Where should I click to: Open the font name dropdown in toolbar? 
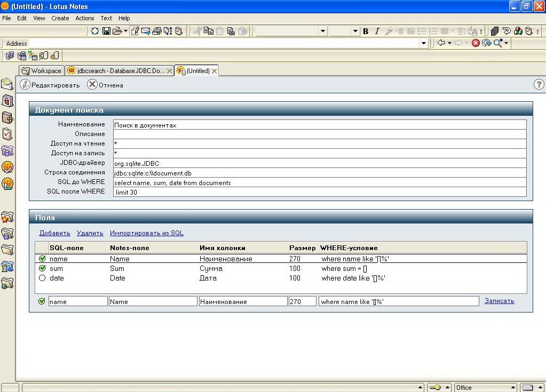[322, 31]
